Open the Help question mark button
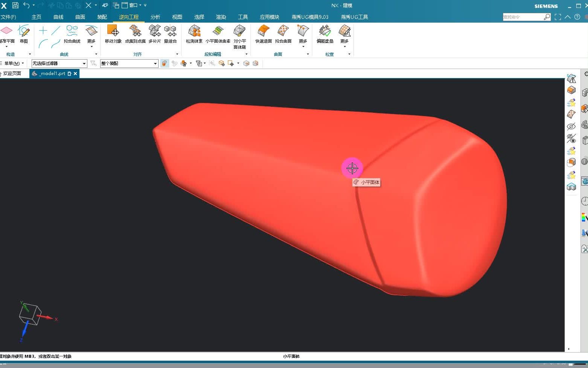Image resolution: width=588 pixels, height=368 pixels. tap(577, 17)
